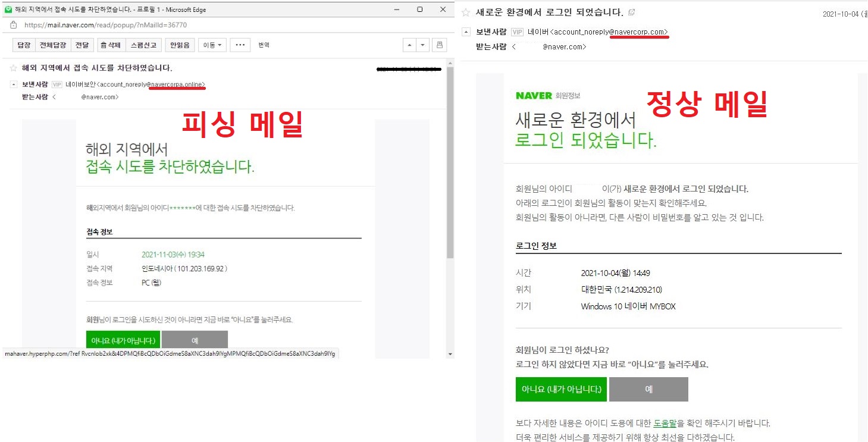The image size is (868, 442).
Task: Report spam with 스팸신고 button
Action: [x=143, y=45]
